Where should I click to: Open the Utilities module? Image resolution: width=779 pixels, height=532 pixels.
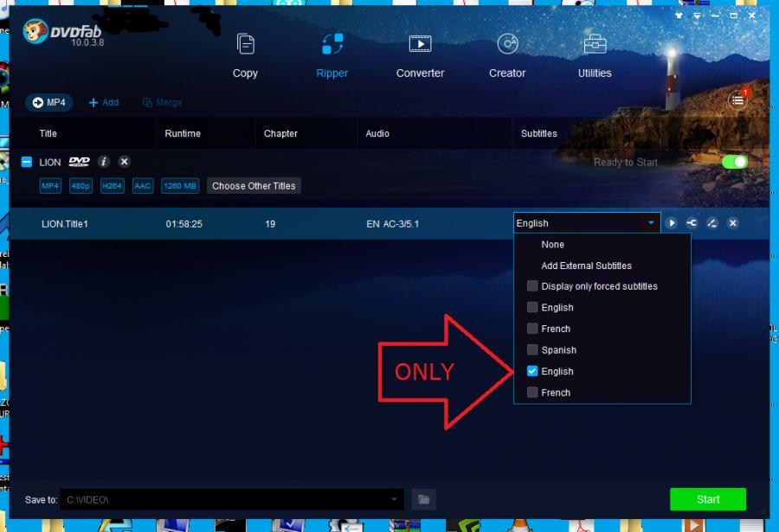click(594, 55)
